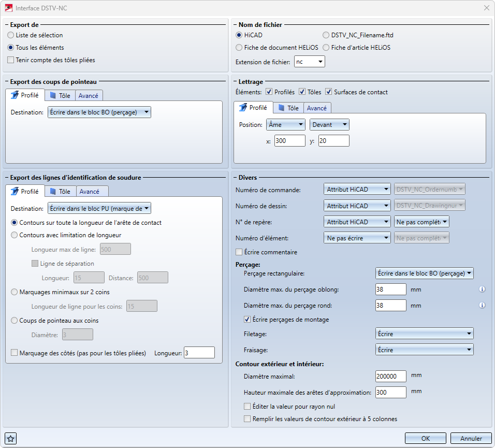This screenshot has height=448, width=495.
Task: Enable Tenir compte des tôles pliées
Action: coord(11,60)
